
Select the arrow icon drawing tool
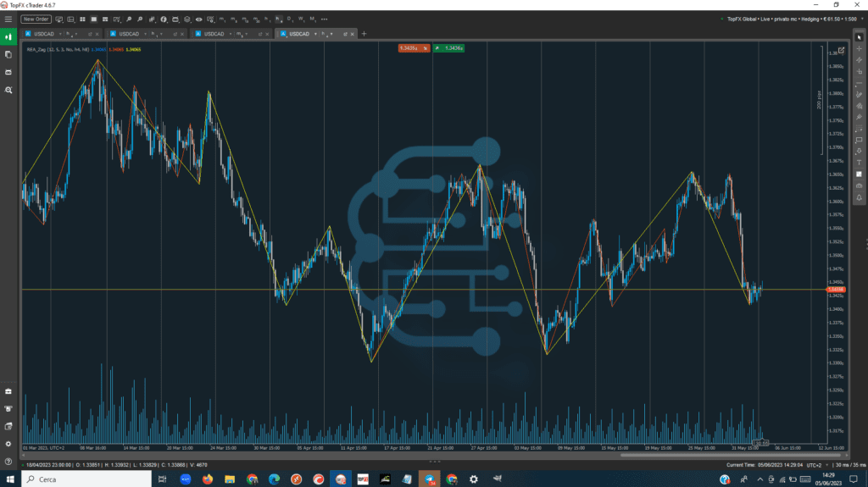click(860, 151)
